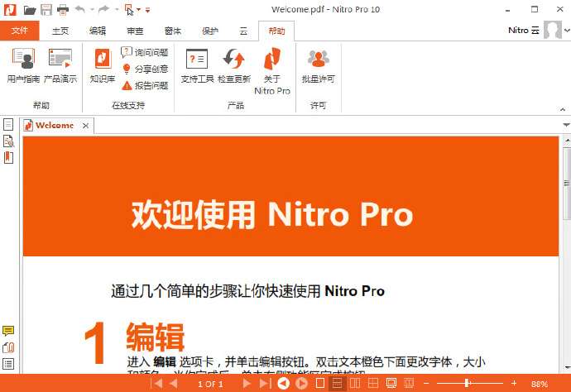Open the 文件 file menu
This screenshot has width=571, height=392.
tap(20, 31)
